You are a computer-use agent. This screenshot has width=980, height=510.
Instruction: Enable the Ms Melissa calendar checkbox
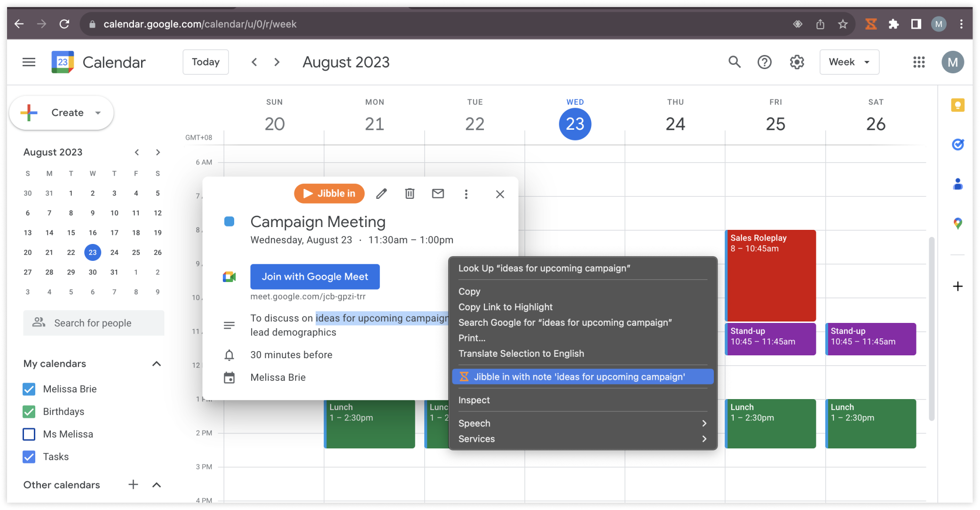point(29,434)
